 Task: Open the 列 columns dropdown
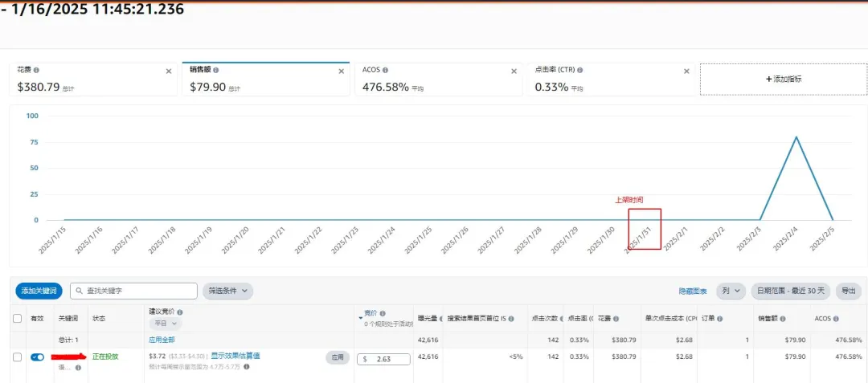[x=731, y=291]
